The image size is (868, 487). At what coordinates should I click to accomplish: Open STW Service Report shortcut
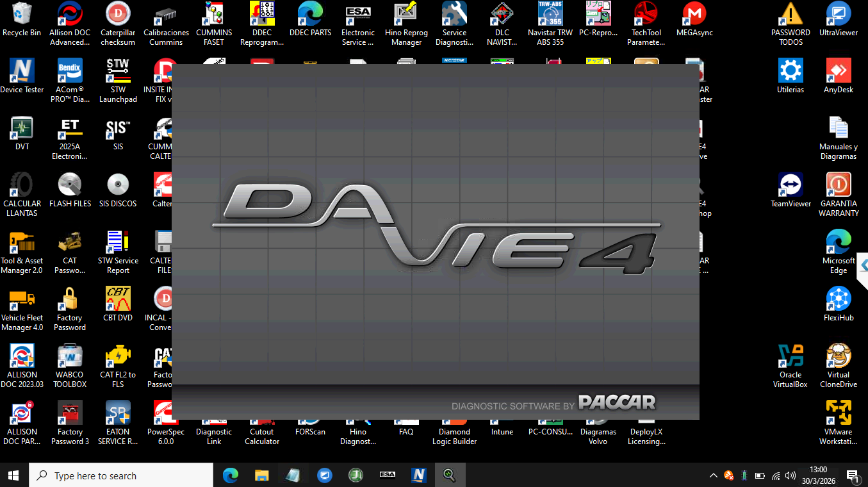(118, 252)
